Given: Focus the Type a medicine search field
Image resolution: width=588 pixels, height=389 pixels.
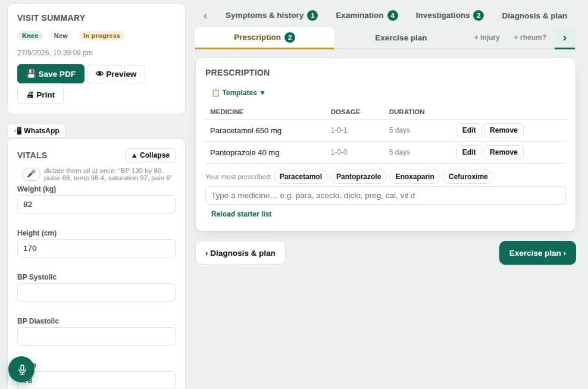Looking at the screenshot, I should point(385,195).
